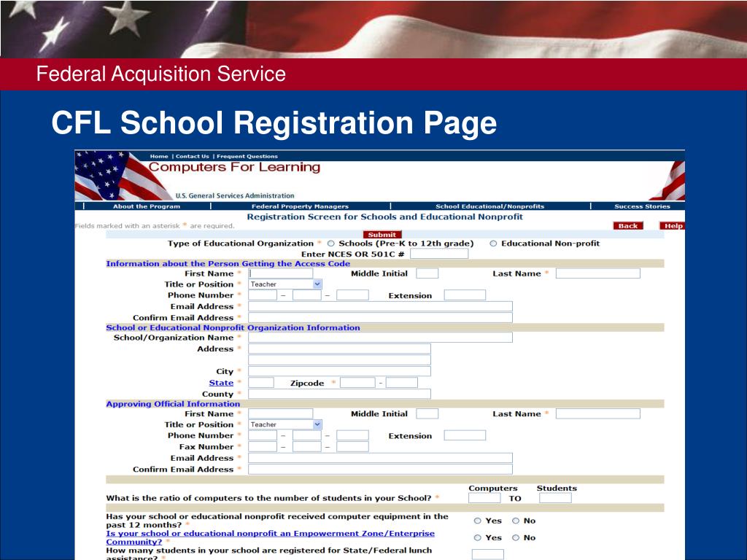Click Approving Official First Name field
Screen dimensions: 747x560
coord(281,414)
